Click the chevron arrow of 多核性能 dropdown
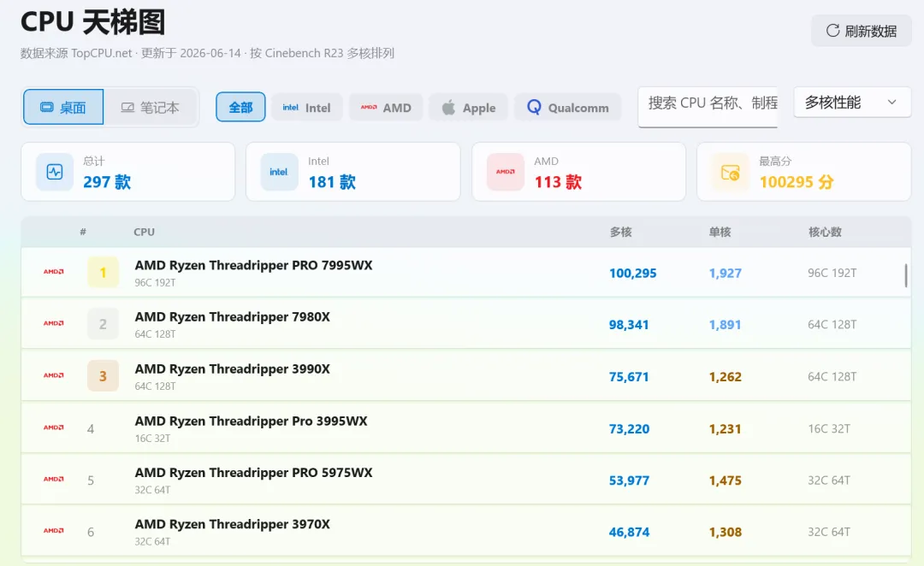924x566 pixels. tap(892, 103)
